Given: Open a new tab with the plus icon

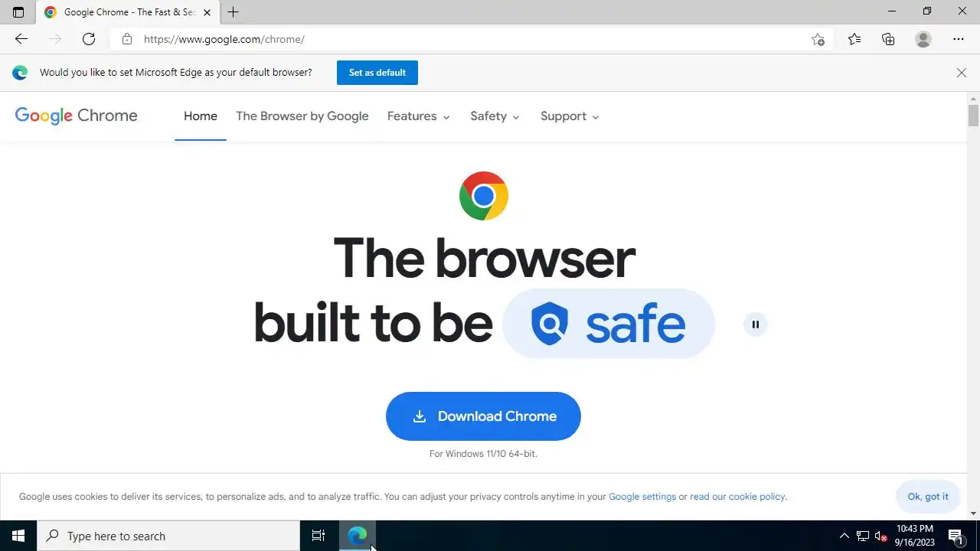Looking at the screenshot, I should [x=234, y=12].
